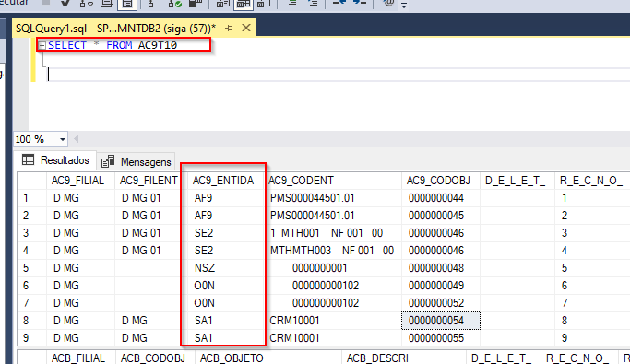Image resolution: width=630 pixels, height=364 pixels.
Task: Select the Results to File icon
Action: click(x=264, y=4)
